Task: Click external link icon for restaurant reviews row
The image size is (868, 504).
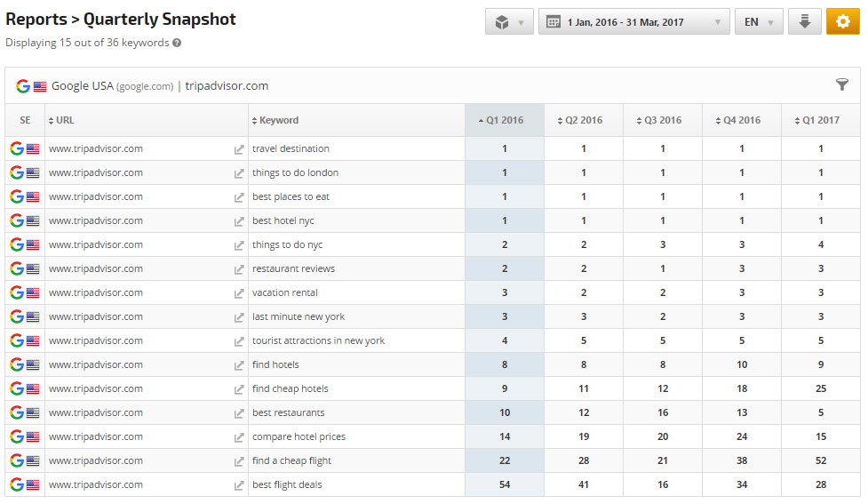Action: pyautogui.click(x=238, y=269)
